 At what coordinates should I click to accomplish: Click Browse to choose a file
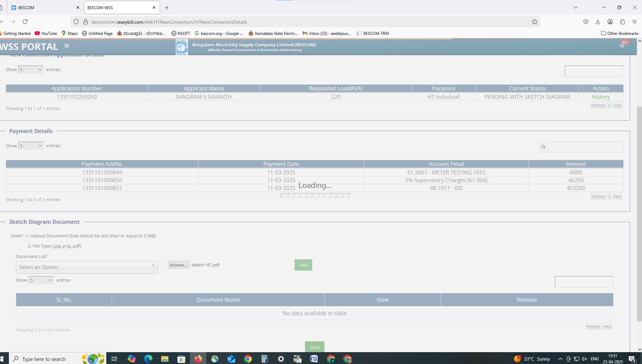click(x=178, y=265)
